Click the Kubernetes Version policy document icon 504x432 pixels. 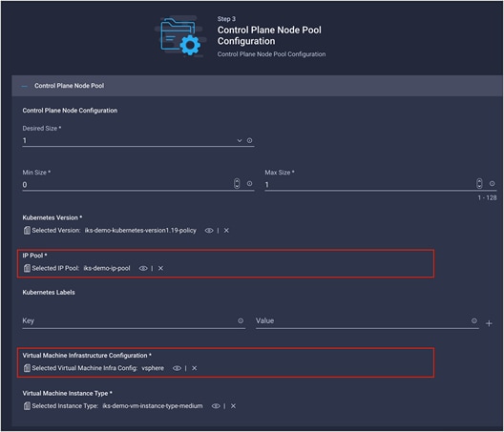click(x=27, y=230)
